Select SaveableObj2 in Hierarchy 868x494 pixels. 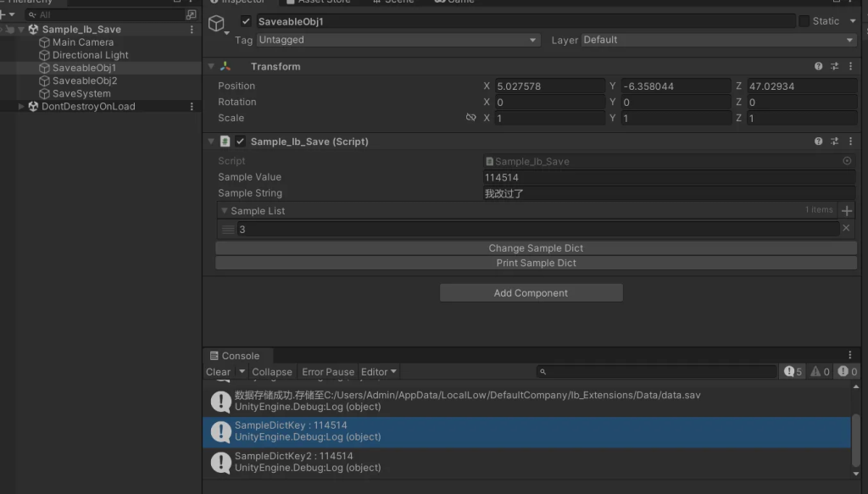click(x=85, y=80)
